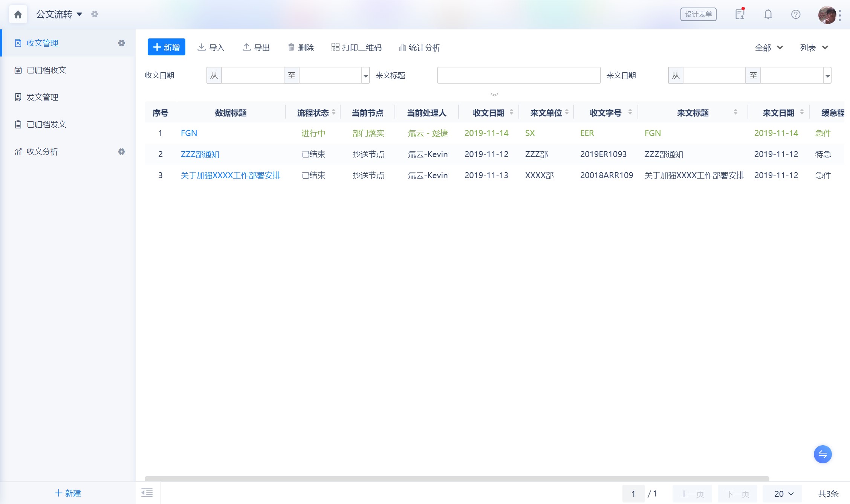The image size is (850, 504).
Task: Click 下一页 next page button
Action: [x=737, y=493]
